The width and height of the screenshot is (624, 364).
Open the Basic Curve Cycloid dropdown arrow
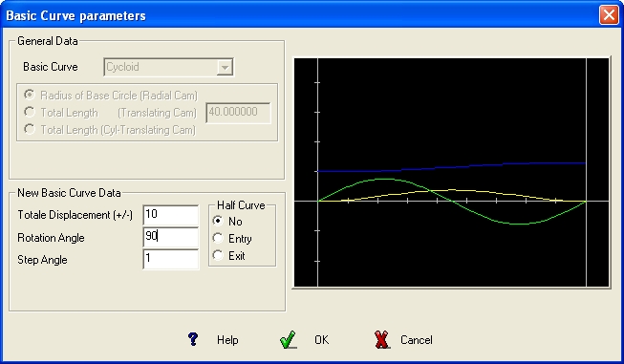pyautogui.click(x=225, y=67)
